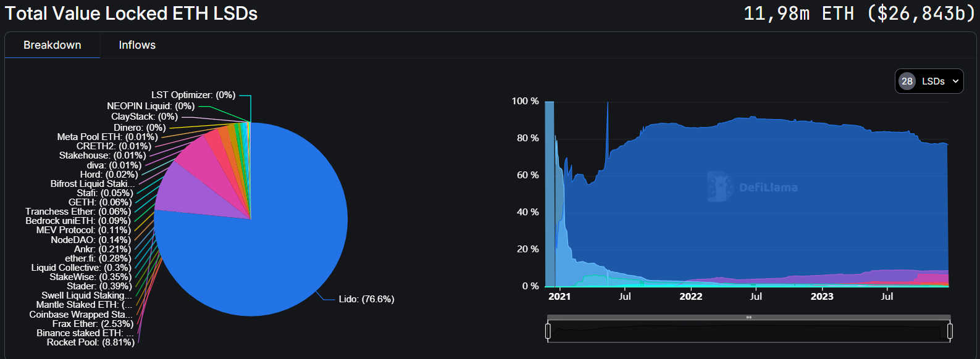980x359 pixels.
Task: Click the 11,98m ETH ($26,843b) total value
Action: [859, 14]
